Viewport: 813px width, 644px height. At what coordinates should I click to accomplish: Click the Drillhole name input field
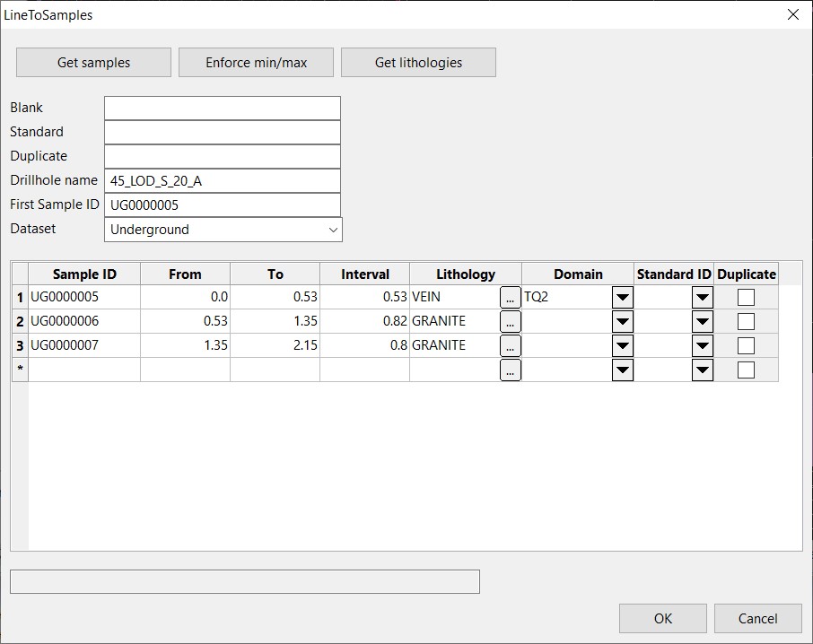223,181
